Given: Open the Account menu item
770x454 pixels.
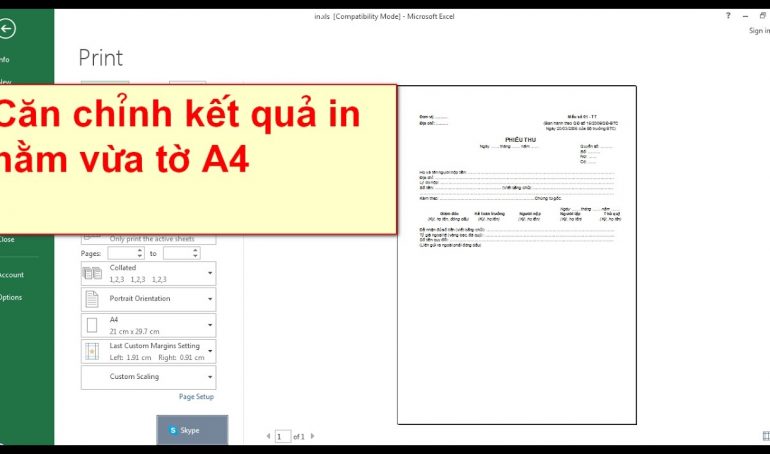Looking at the screenshot, I should (11, 275).
